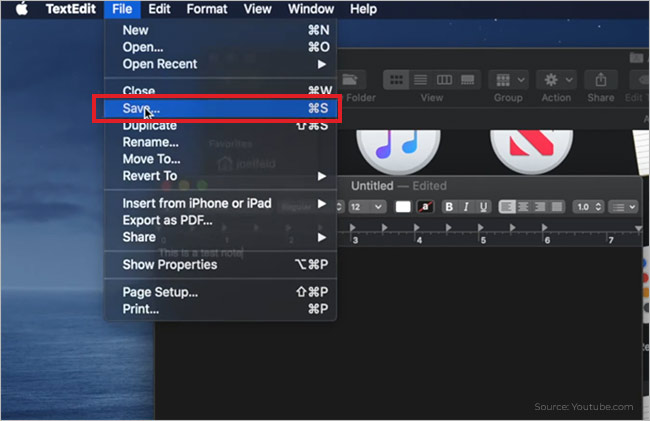This screenshot has height=421, width=650.
Task: Choose New from the File menu
Action: coord(221,30)
